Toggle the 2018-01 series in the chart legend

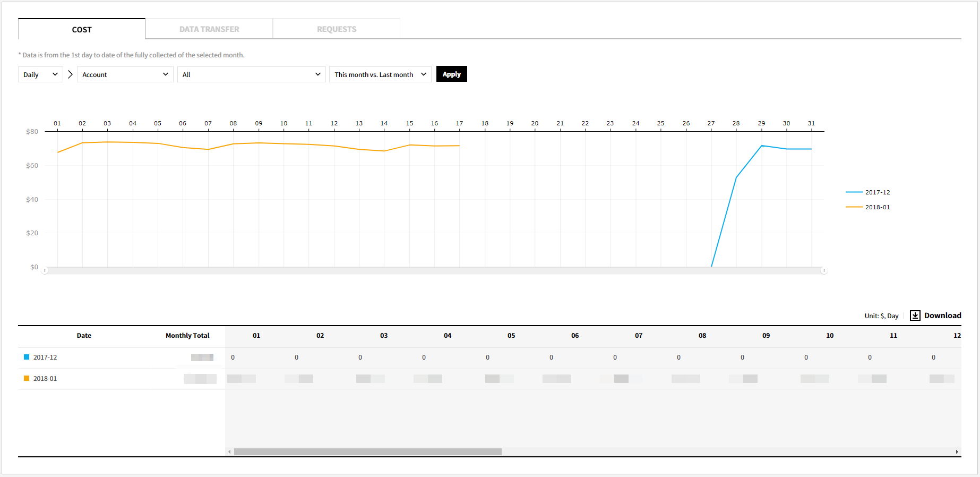(x=868, y=207)
